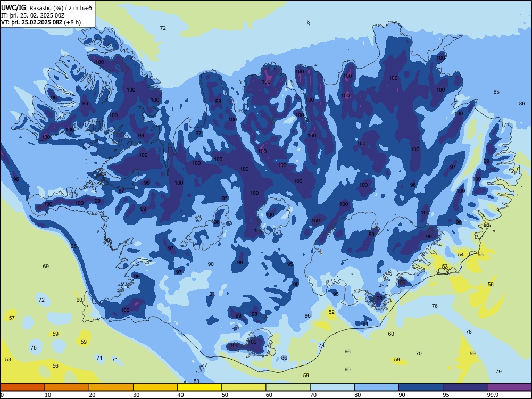Select the pale yellow 50–60 legend swatch
The image size is (532, 399).
(244, 387)
